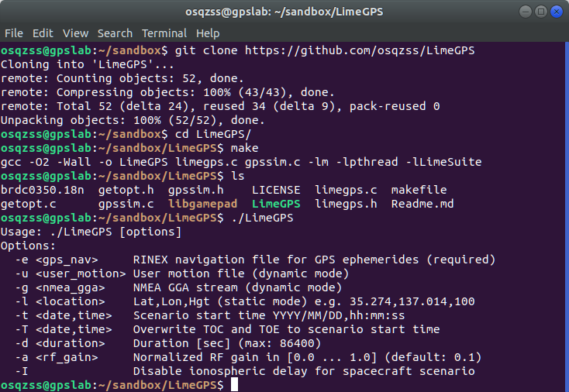Image resolution: width=569 pixels, height=392 pixels.
Task: Click the command "cd LimeGPS/"
Action: coord(212,134)
